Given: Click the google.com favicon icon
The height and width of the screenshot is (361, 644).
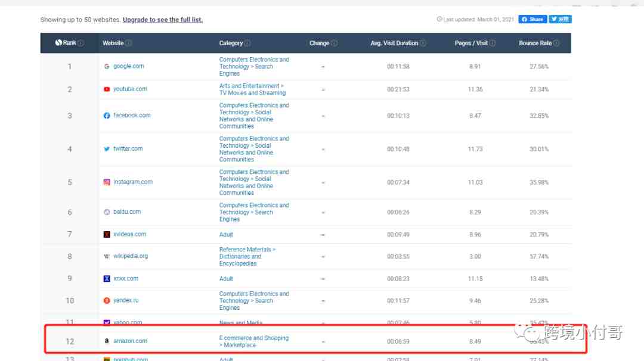Looking at the screenshot, I should point(107,67).
